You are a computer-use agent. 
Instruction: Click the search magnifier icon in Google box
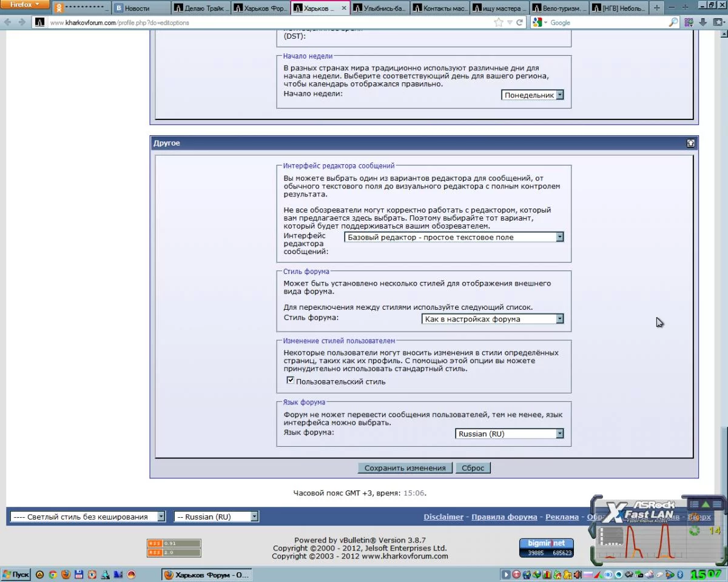673,22
